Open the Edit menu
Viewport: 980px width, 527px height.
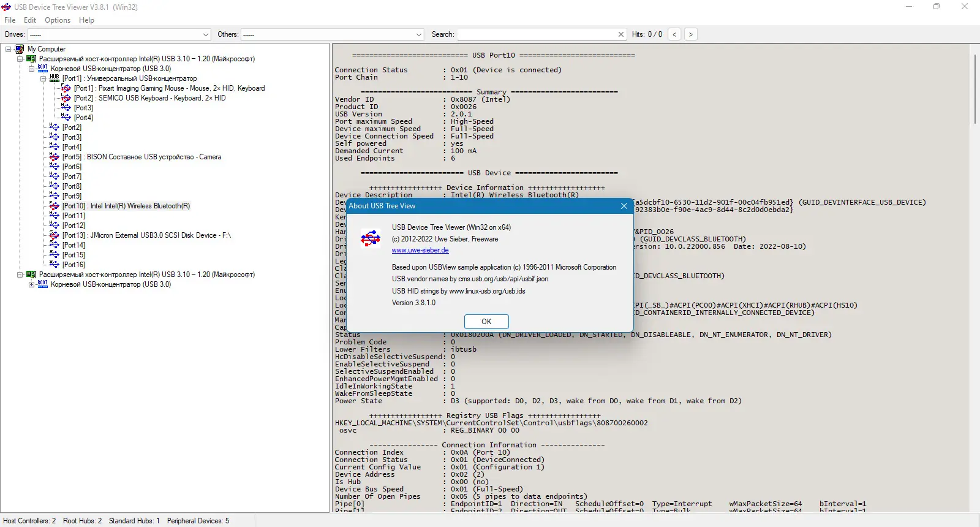[30, 20]
